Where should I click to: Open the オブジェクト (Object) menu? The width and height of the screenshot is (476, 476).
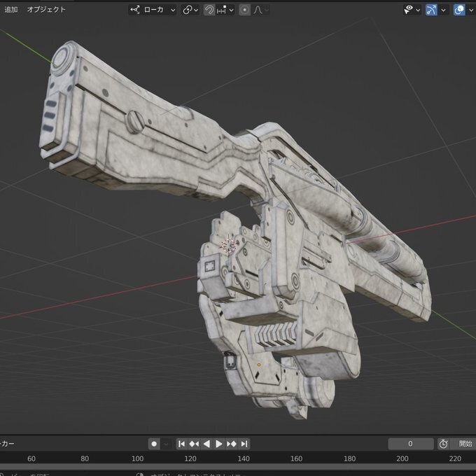[46, 10]
